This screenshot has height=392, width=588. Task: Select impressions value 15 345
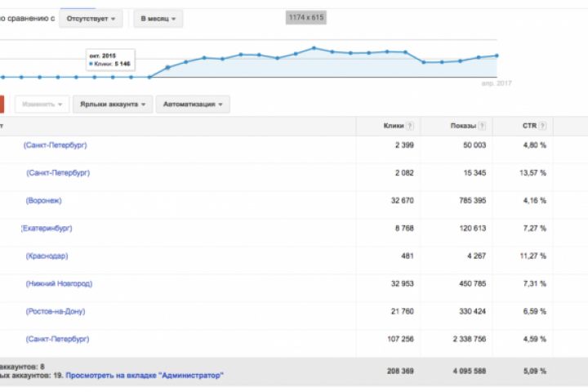(474, 173)
